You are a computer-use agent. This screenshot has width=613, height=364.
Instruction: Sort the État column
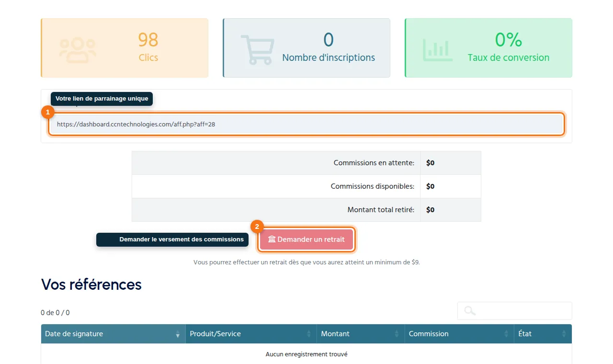pyautogui.click(x=543, y=334)
